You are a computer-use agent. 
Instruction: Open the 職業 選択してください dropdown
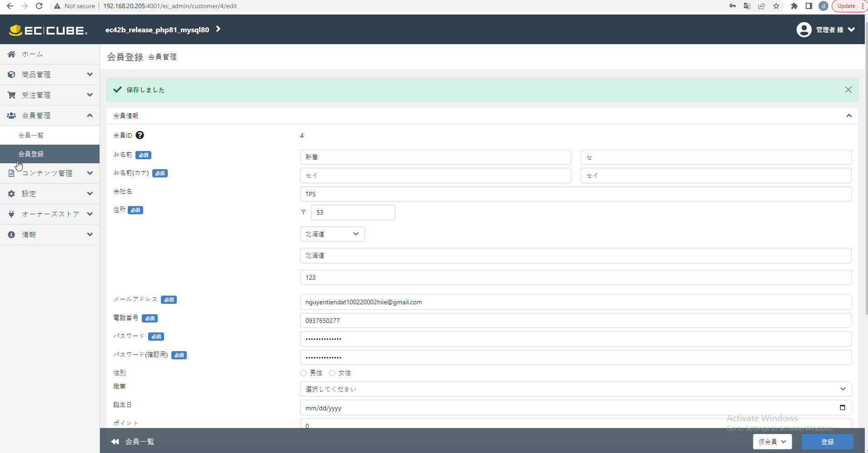(x=575, y=389)
